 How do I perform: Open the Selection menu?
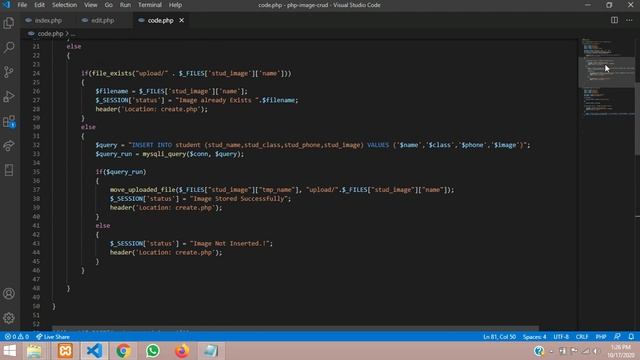(64, 5)
